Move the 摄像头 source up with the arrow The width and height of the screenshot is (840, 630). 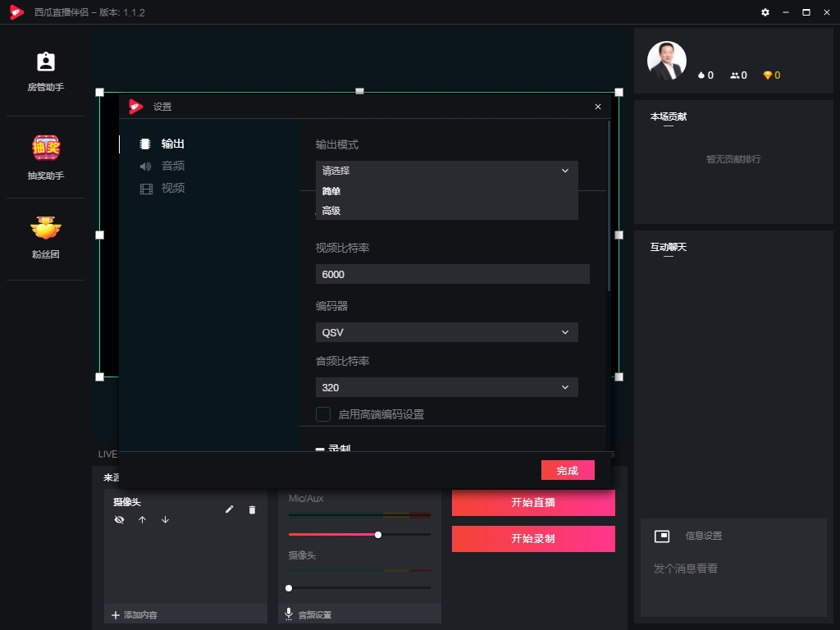coord(142,519)
